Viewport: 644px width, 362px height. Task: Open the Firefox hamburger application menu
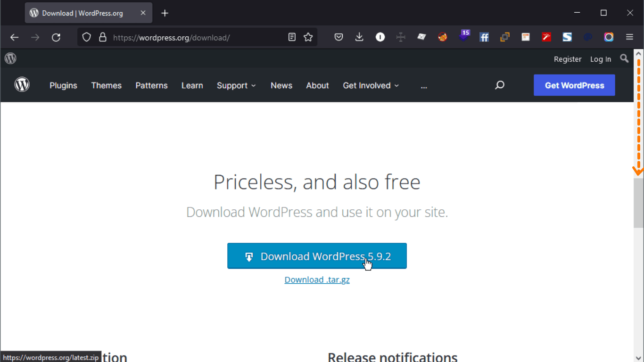click(629, 37)
